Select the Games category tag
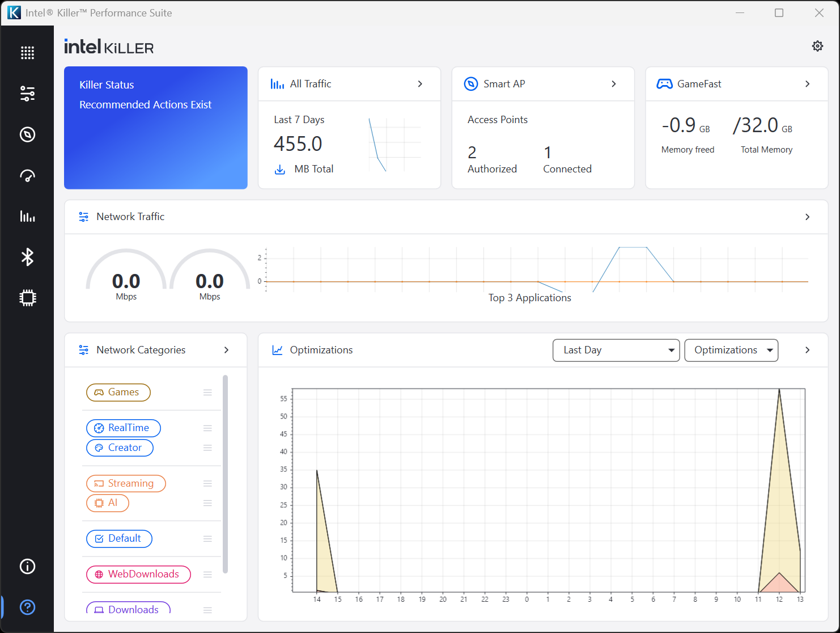 tap(118, 392)
